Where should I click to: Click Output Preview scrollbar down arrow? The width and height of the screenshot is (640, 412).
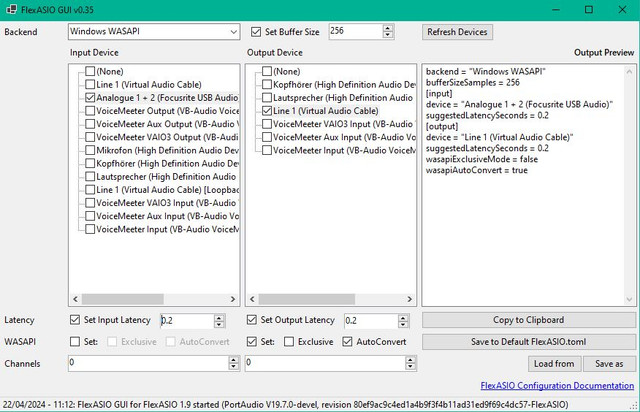[629, 299]
